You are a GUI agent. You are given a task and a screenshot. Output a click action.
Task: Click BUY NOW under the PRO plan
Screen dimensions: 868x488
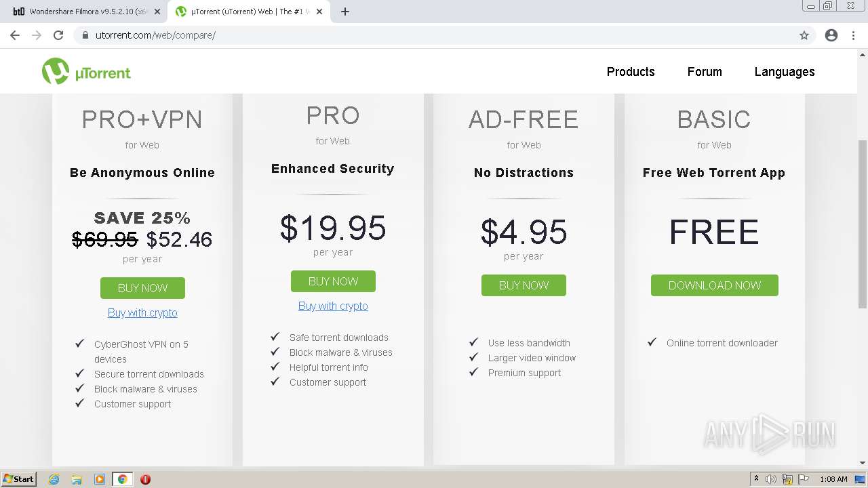(333, 281)
